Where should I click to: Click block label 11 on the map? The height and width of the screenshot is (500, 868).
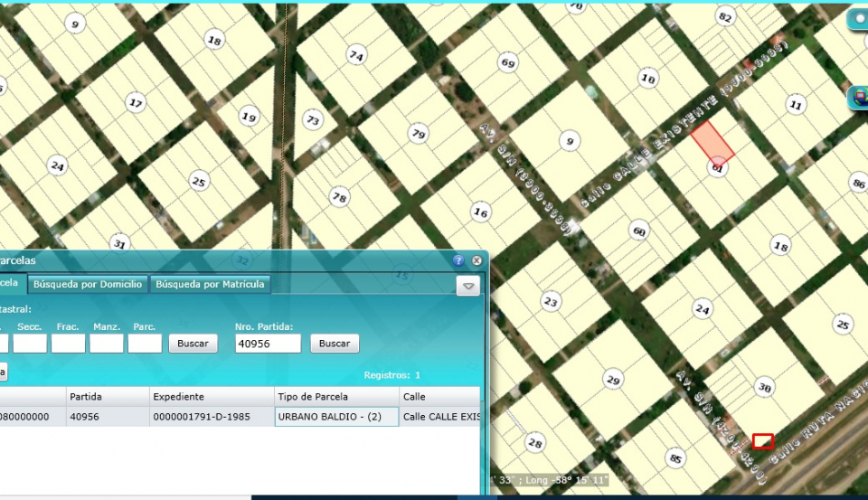pos(796,105)
